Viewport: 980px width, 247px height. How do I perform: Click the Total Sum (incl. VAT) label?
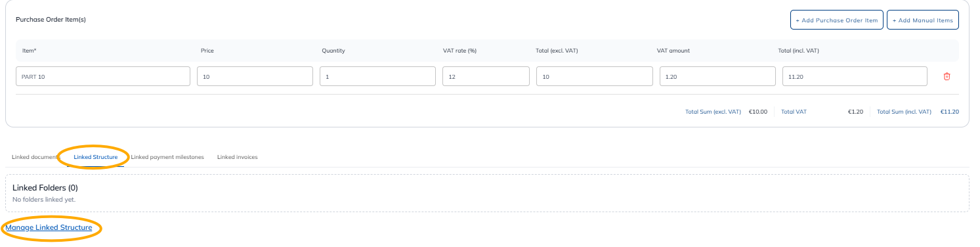(904, 112)
